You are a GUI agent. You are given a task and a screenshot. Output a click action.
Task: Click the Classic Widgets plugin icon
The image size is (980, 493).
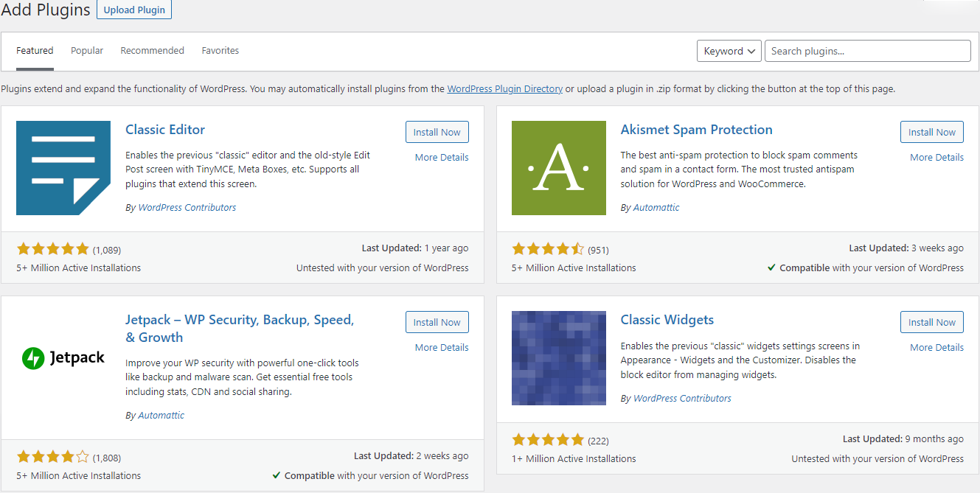point(559,358)
